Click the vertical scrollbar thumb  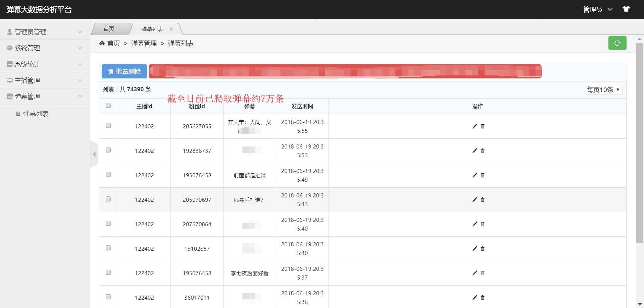coord(640,142)
